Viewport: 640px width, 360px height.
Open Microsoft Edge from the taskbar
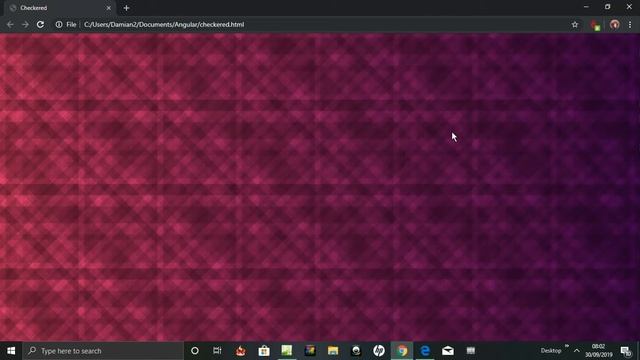[x=425, y=351]
